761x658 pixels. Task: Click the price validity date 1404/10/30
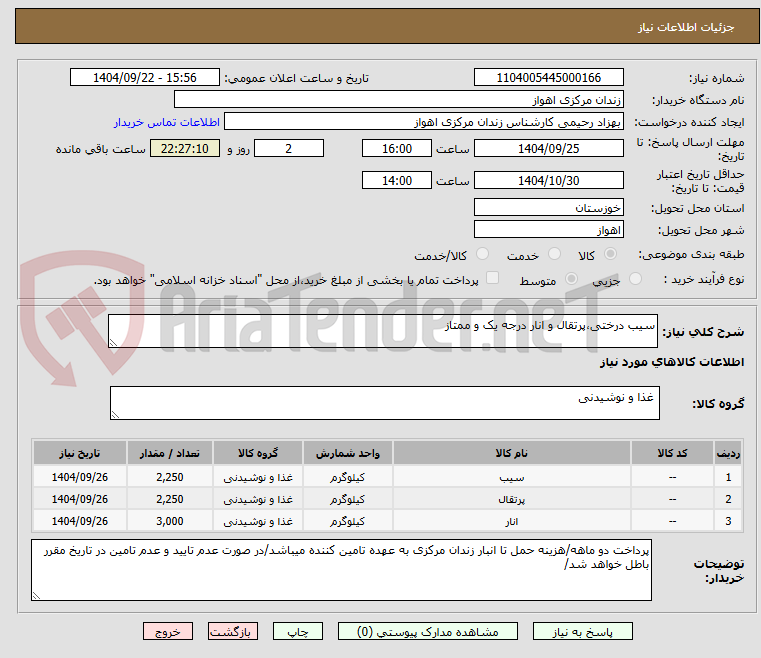coord(548,181)
